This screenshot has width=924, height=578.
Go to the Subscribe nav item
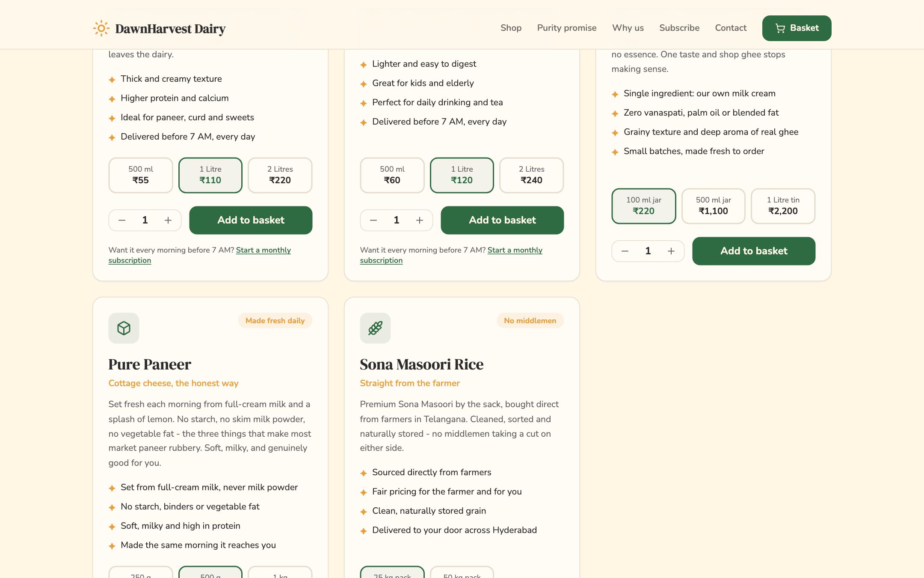[x=679, y=28]
